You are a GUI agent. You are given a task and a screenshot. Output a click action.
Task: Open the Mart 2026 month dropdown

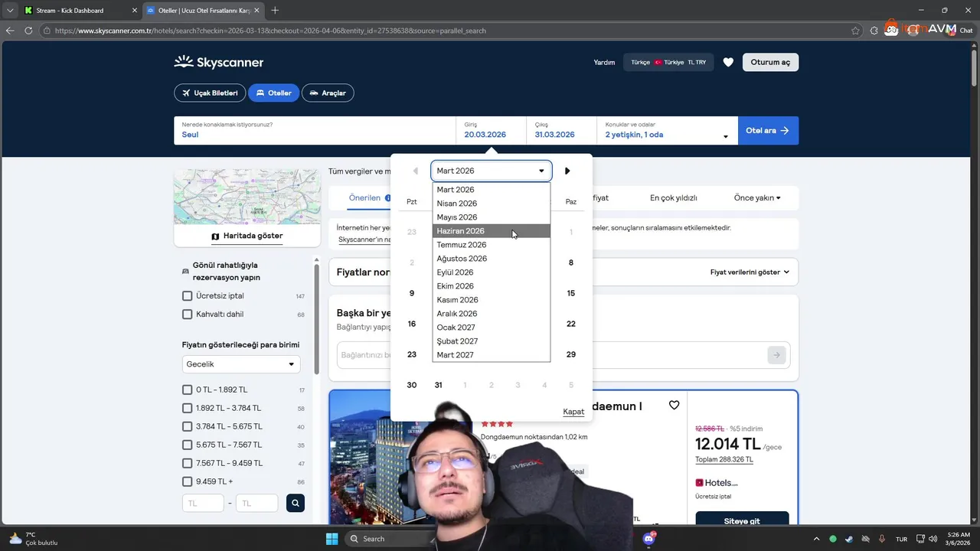pos(491,171)
